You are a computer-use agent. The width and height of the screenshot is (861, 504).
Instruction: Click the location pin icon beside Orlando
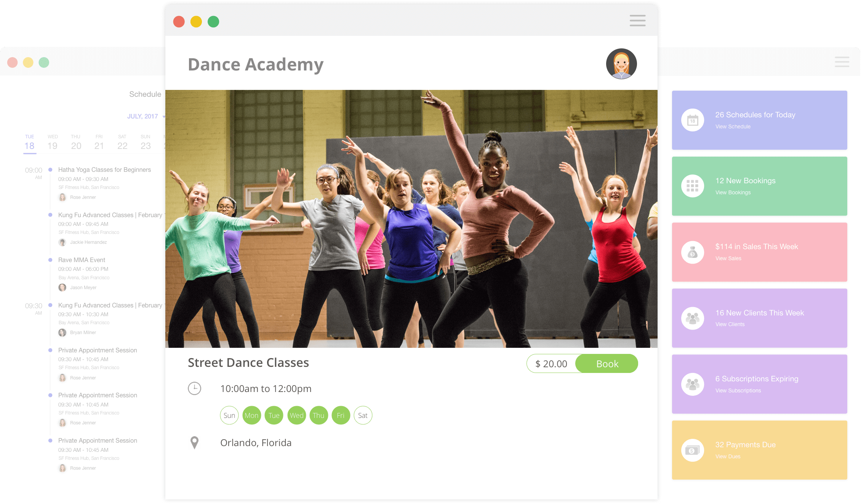194,443
